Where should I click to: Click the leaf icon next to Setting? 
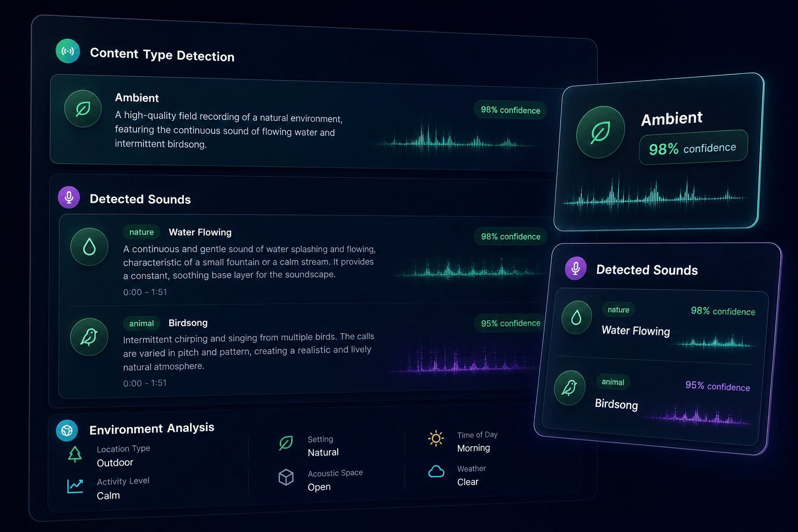point(286,443)
